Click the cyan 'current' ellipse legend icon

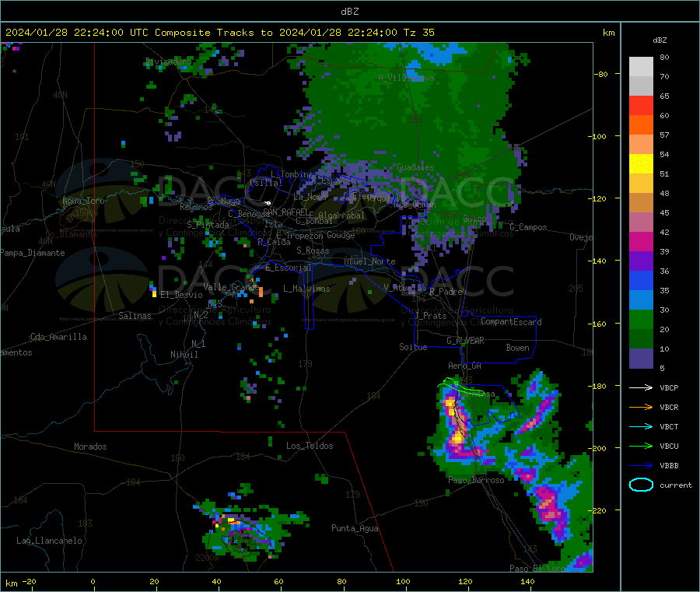click(x=641, y=485)
